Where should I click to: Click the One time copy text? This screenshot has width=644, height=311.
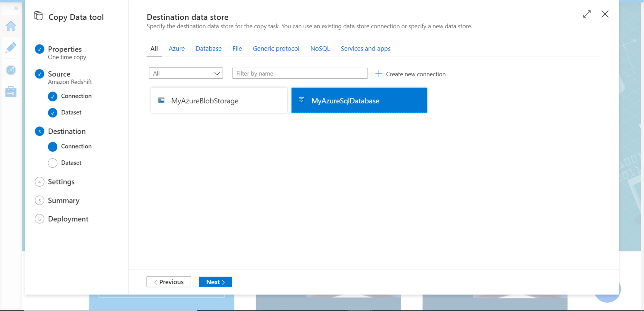pyautogui.click(x=67, y=57)
